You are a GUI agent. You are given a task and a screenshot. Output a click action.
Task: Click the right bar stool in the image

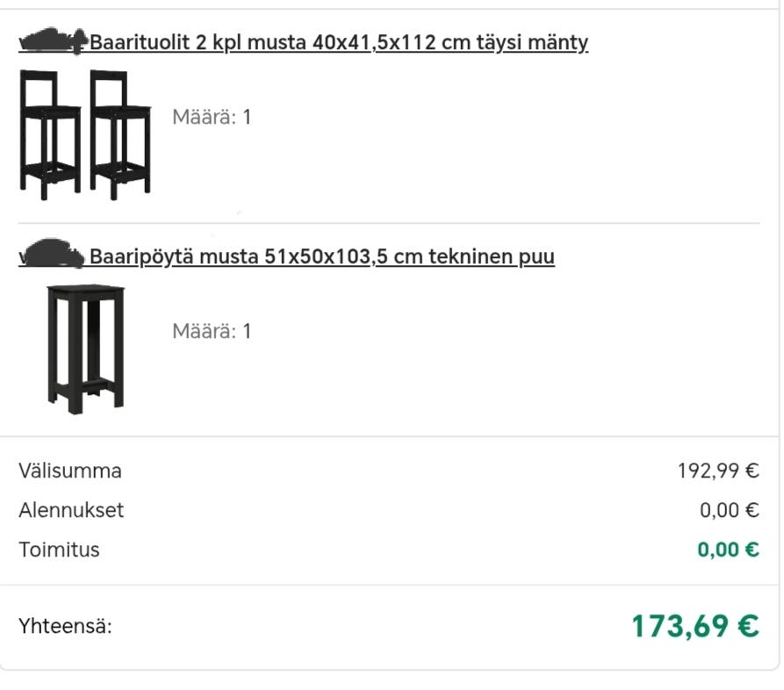pyautogui.click(x=120, y=135)
